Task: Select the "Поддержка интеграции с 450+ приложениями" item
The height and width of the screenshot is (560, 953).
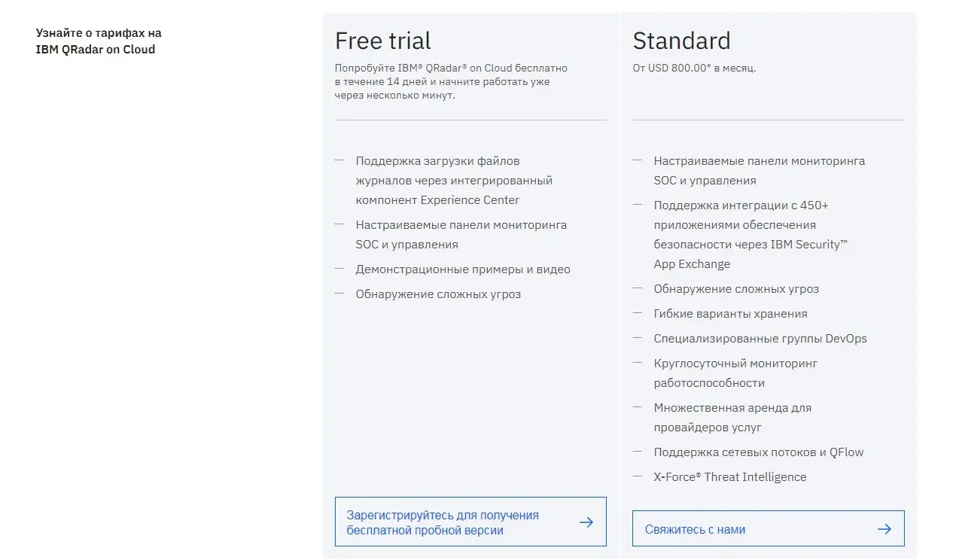Action: [751, 234]
